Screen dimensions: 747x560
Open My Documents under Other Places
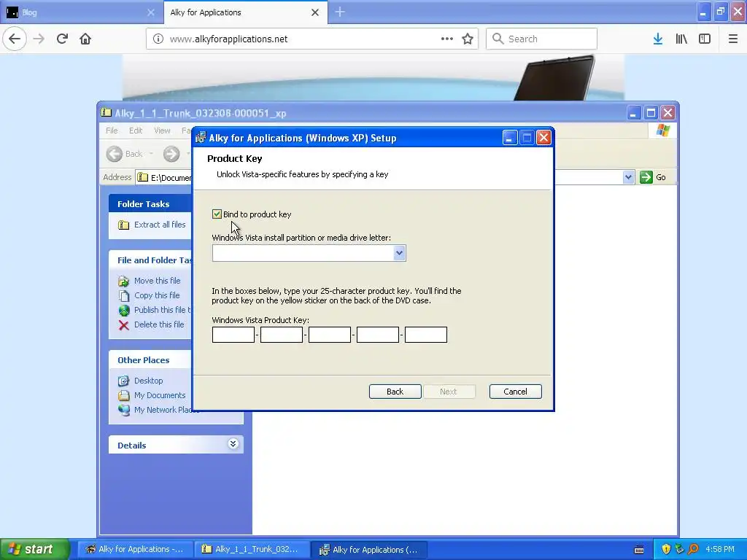point(160,395)
